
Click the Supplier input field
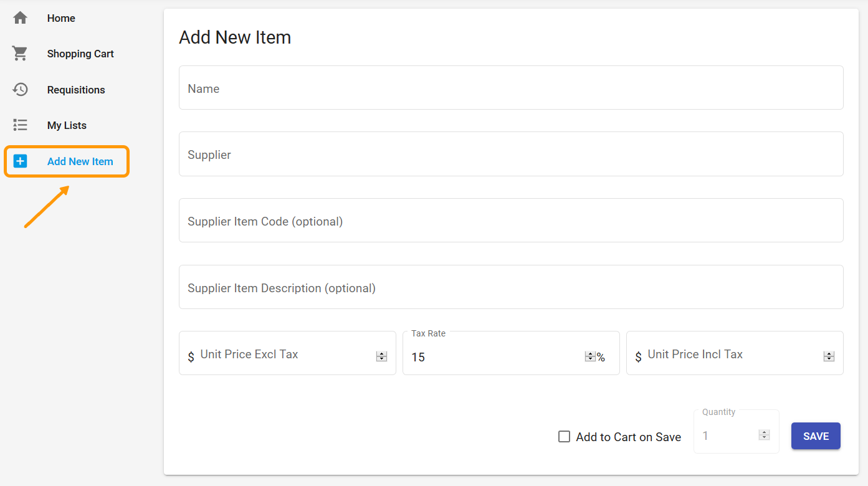pyautogui.click(x=511, y=154)
